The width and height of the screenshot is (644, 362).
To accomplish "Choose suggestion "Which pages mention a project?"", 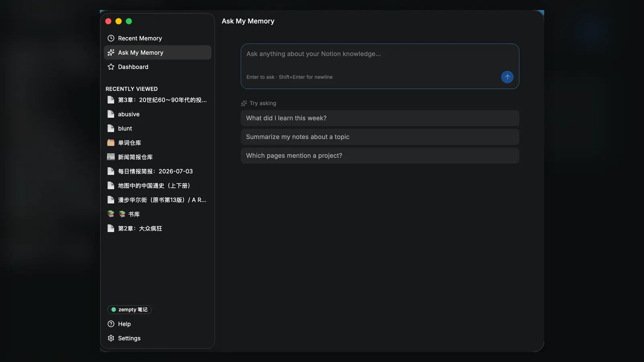I will (380, 156).
